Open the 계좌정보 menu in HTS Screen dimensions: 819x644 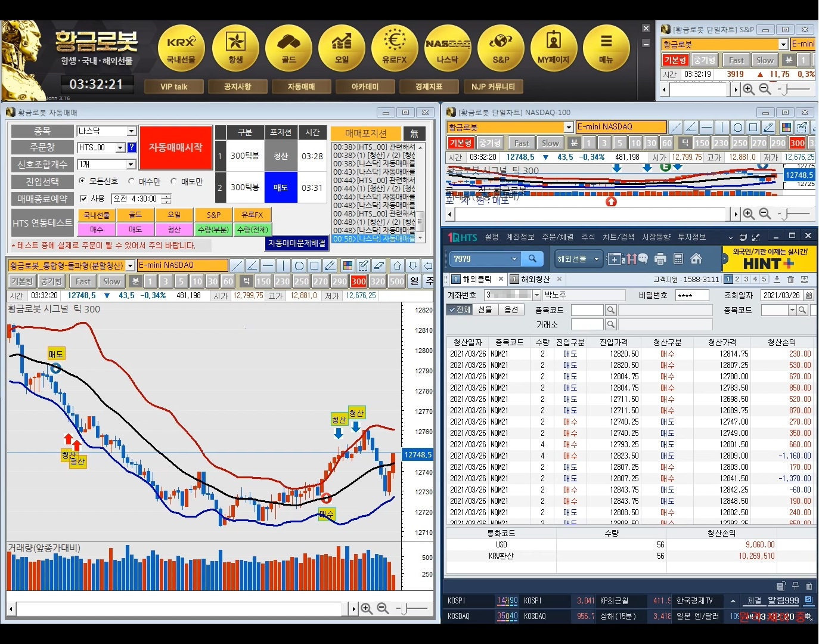click(x=520, y=237)
